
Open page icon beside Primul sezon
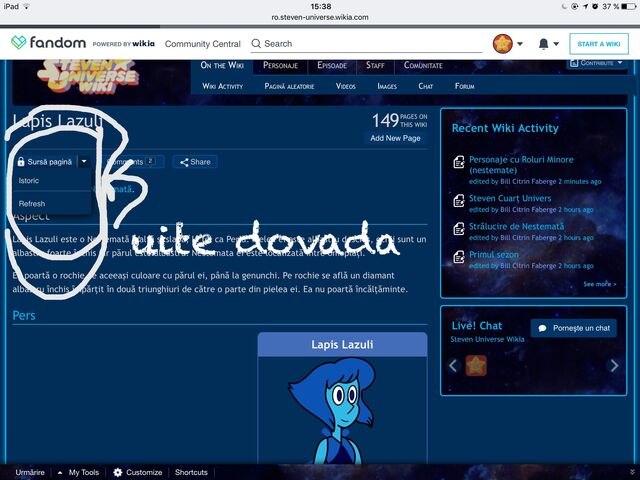click(x=459, y=257)
